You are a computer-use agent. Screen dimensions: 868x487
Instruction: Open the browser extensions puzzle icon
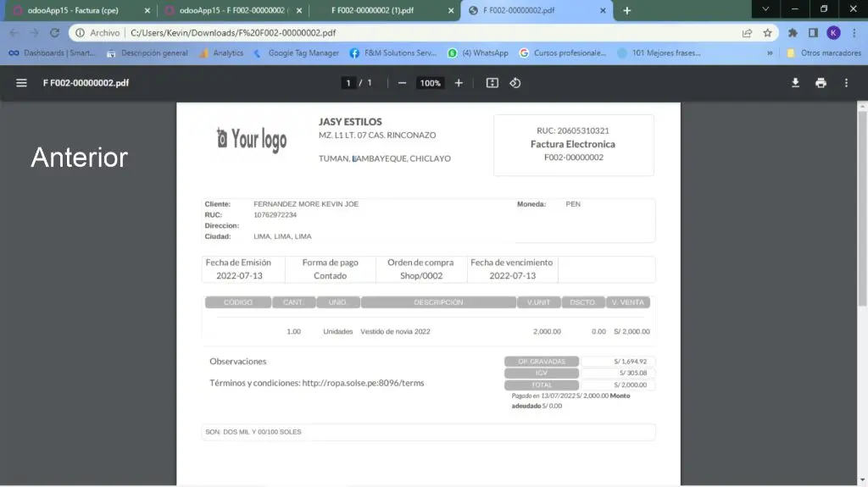[x=793, y=33]
